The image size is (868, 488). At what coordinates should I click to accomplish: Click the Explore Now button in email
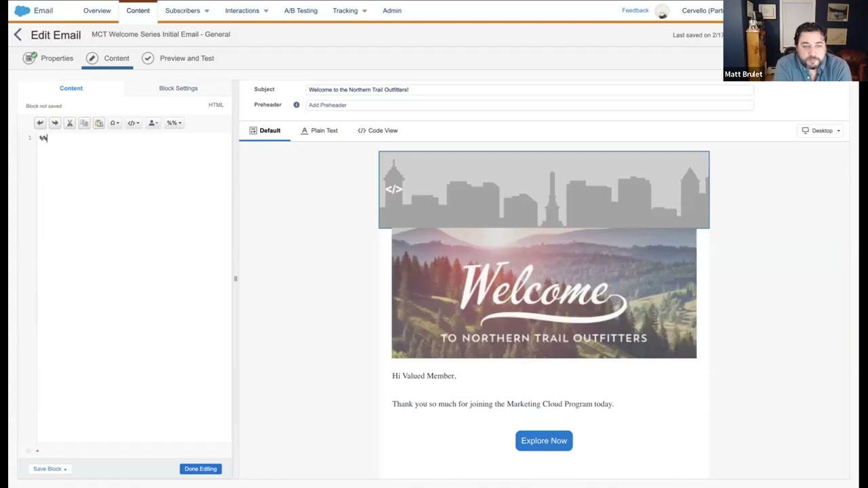[x=544, y=441]
